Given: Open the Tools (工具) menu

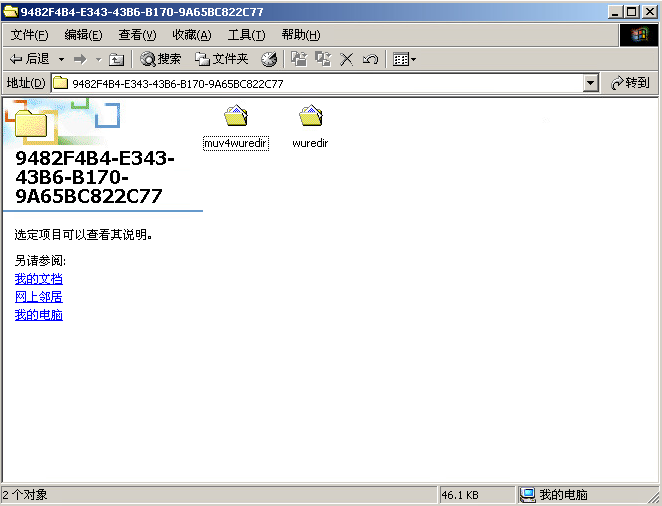Looking at the screenshot, I should 246,35.
